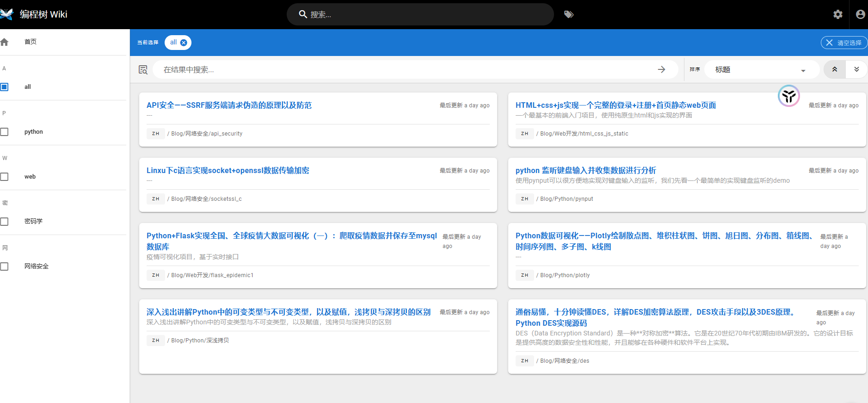This screenshot has width=868, height=403.
Task: Open the 首页 sidebar item
Action: [63, 42]
